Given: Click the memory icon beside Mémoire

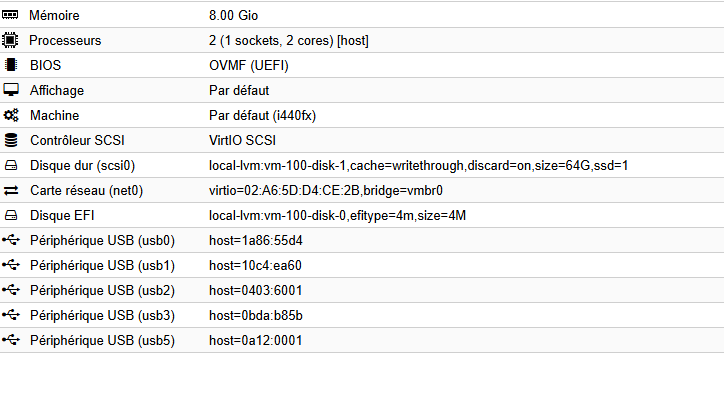Looking at the screenshot, I should (x=10, y=15).
